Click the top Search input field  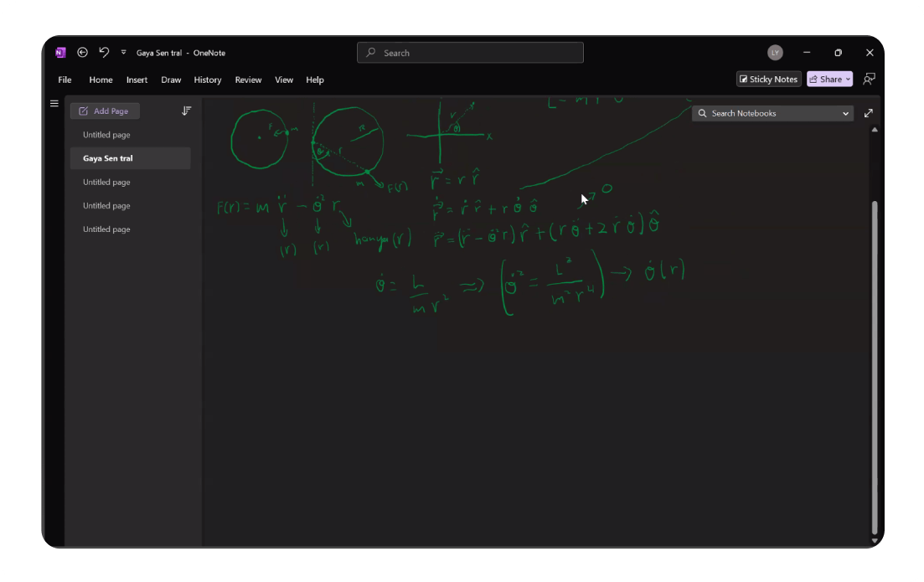pyautogui.click(x=470, y=52)
